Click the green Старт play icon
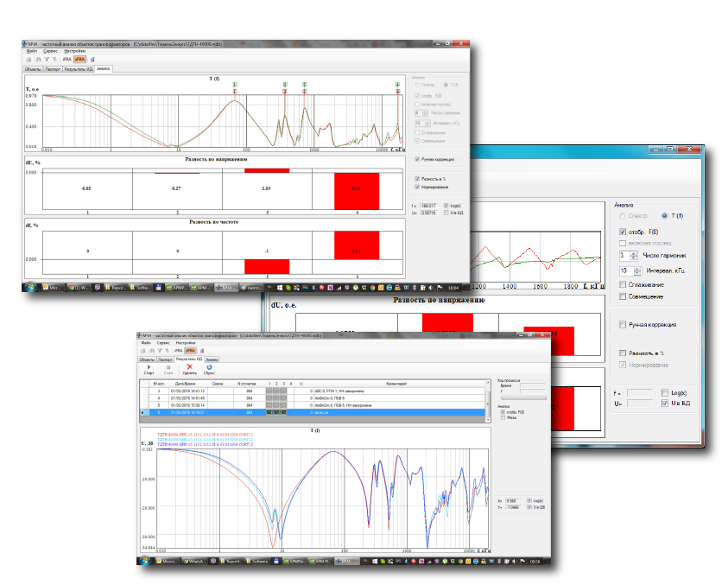Screen dimensions: 728x585 point(147,365)
